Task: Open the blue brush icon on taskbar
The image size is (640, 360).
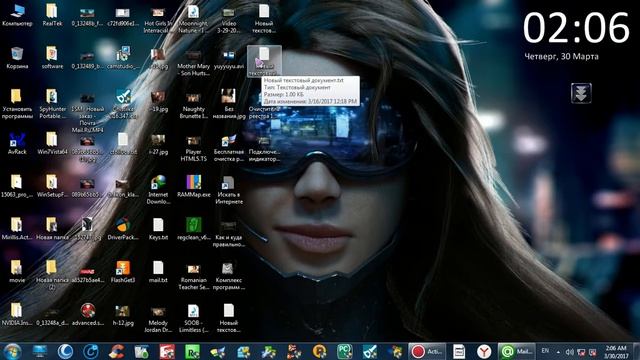Action: pos(370,351)
